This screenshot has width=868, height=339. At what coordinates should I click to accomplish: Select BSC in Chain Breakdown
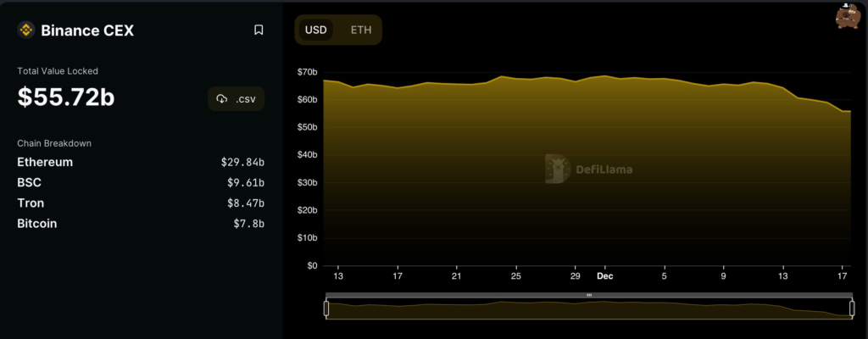29,182
